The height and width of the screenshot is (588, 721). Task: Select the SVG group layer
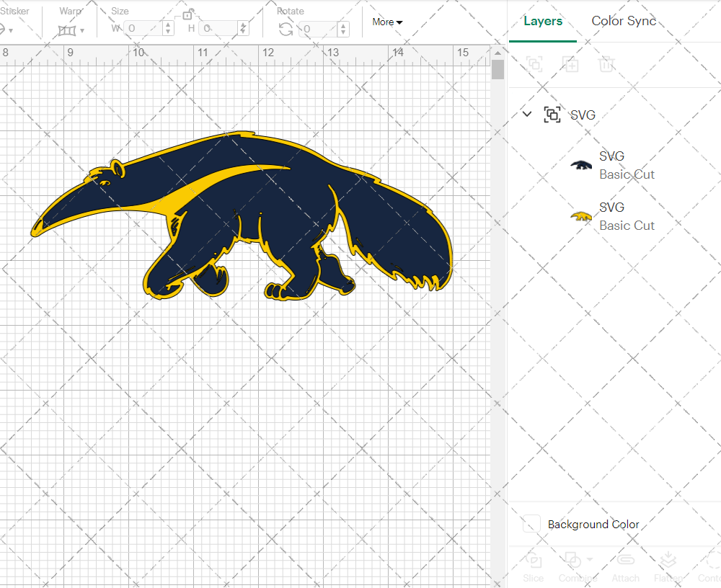point(583,115)
